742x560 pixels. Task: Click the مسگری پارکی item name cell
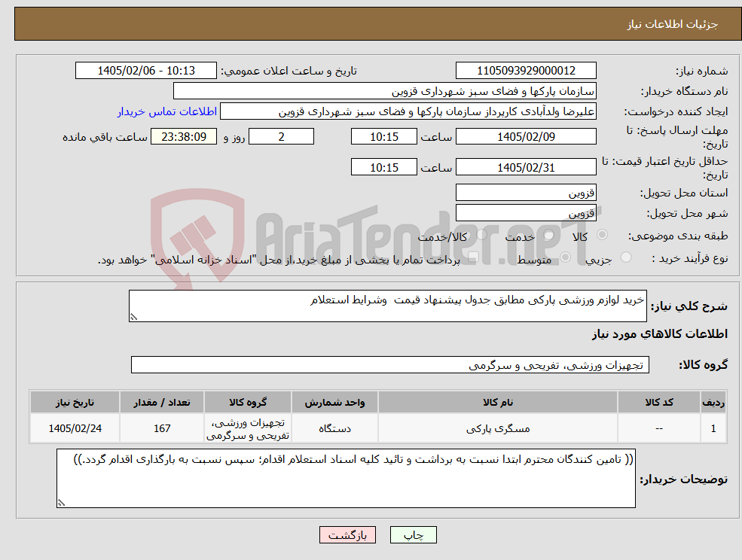pos(498,428)
